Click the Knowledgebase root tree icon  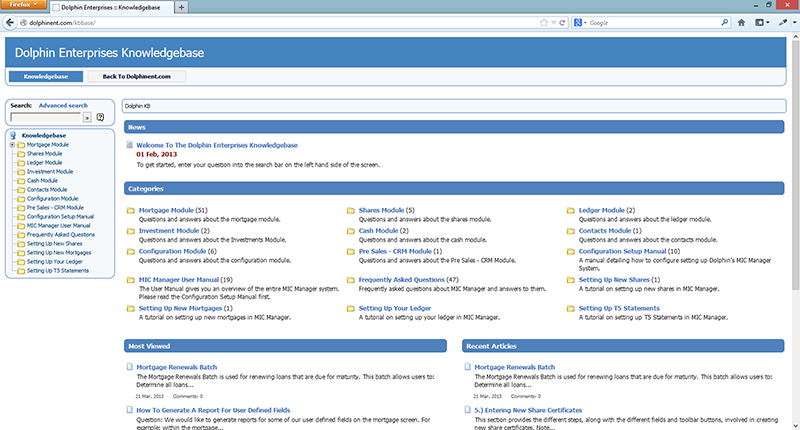point(13,136)
